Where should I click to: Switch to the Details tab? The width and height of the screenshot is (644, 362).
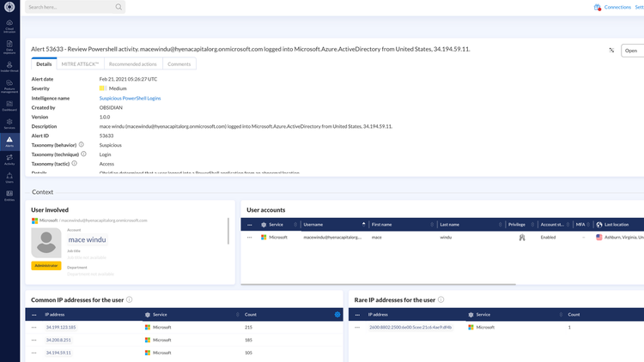pos(44,64)
